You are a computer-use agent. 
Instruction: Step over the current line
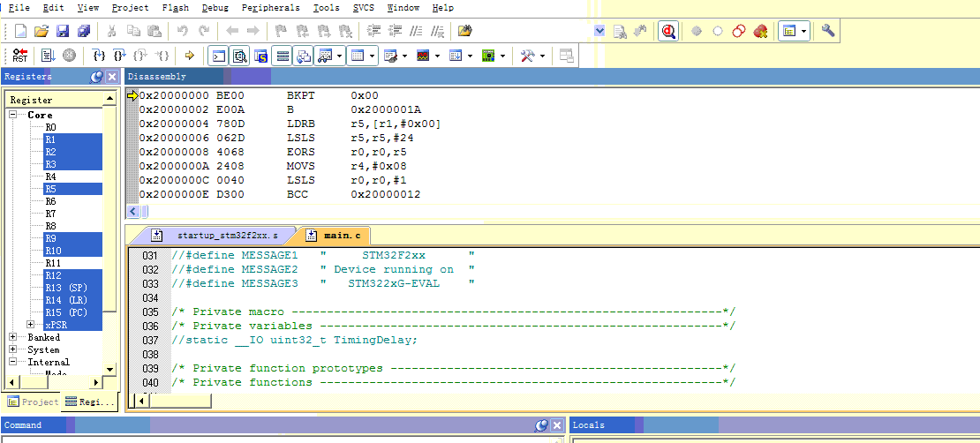coord(119,56)
